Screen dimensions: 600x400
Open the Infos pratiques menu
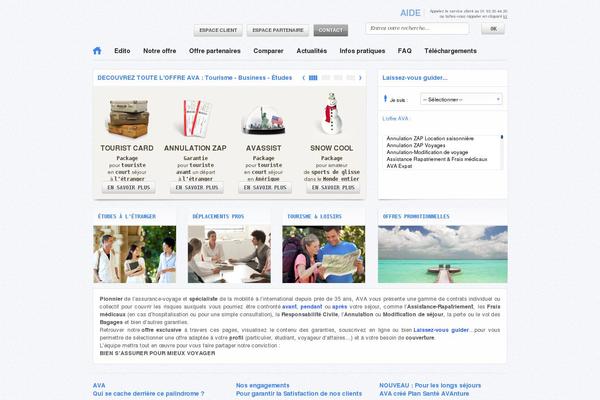tap(362, 51)
